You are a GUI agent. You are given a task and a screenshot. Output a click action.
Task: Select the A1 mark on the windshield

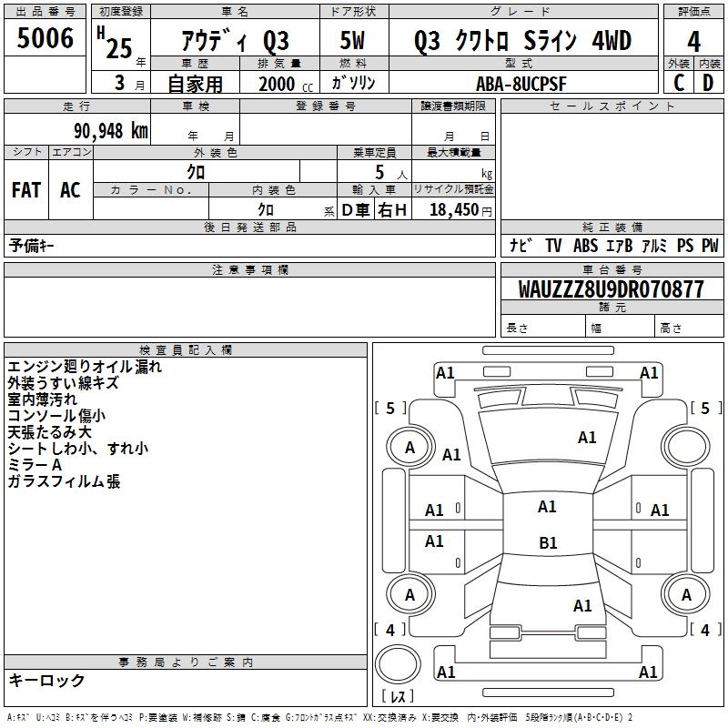click(x=587, y=438)
